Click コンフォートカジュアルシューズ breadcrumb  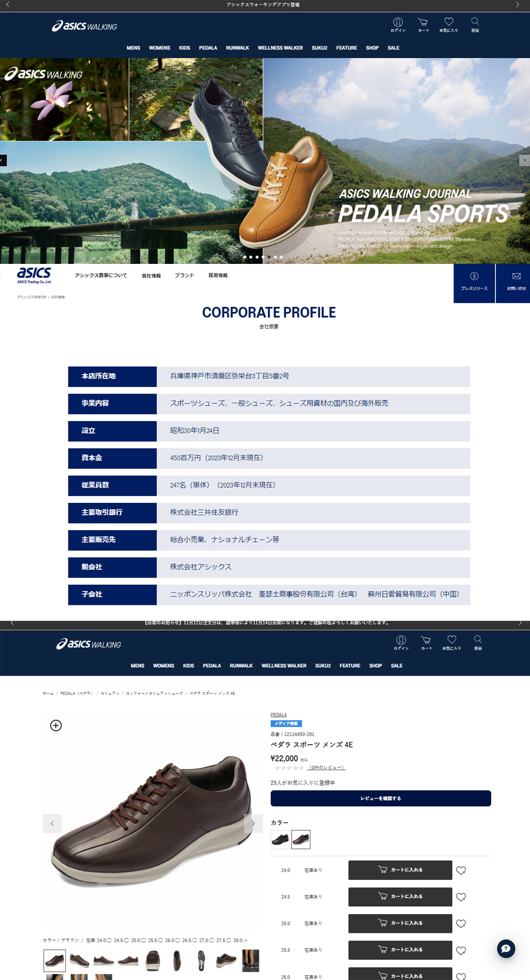[154, 693]
